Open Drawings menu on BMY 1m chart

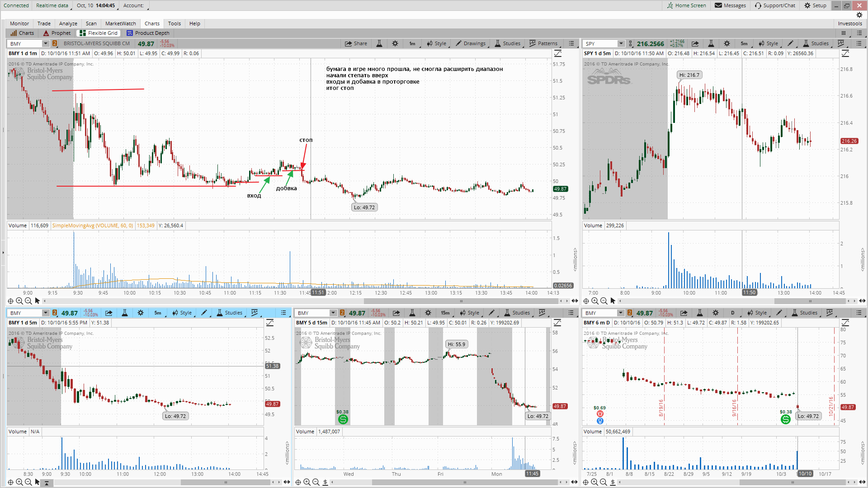(x=471, y=43)
